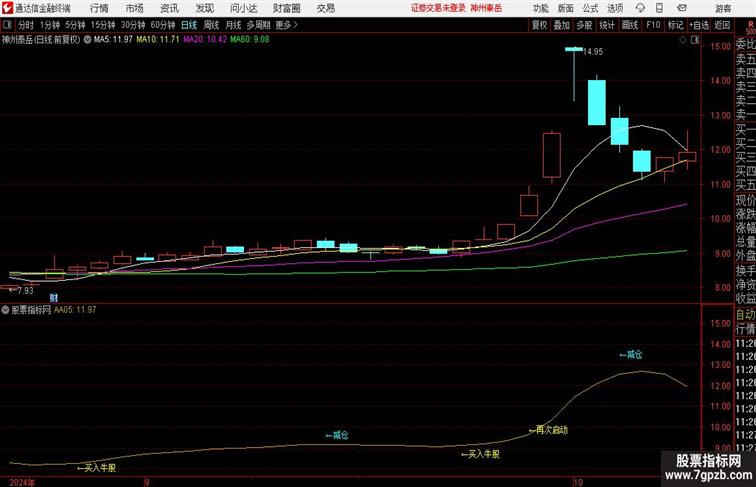Click the diamond icon at chart top right
The image size is (756, 487).
[683, 40]
